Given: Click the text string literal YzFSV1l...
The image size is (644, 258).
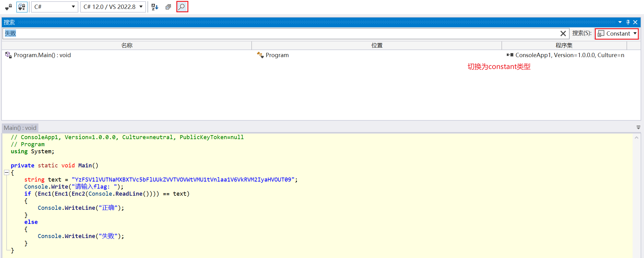Looking at the screenshot, I should pyautogui.click(x=183, y=180).
